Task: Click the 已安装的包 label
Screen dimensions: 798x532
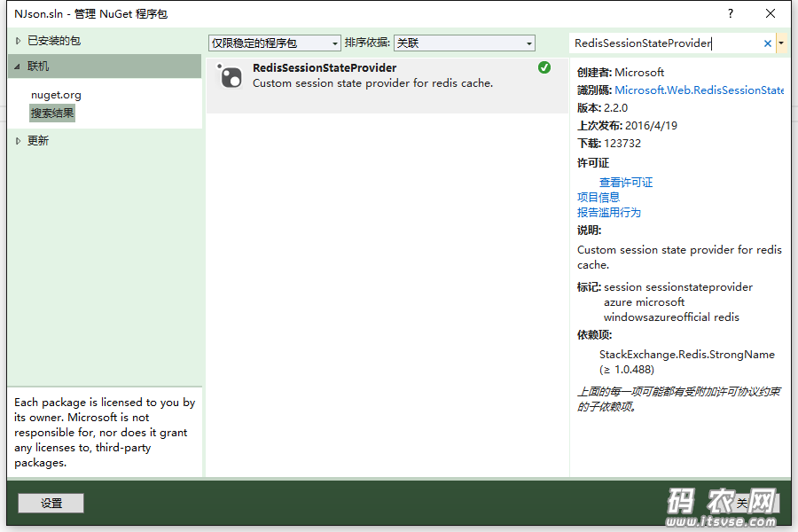Action: click(54, 41)
